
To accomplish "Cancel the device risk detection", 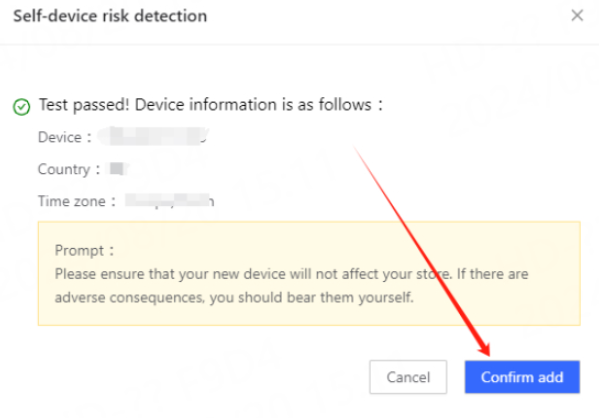I will [408, 377].
